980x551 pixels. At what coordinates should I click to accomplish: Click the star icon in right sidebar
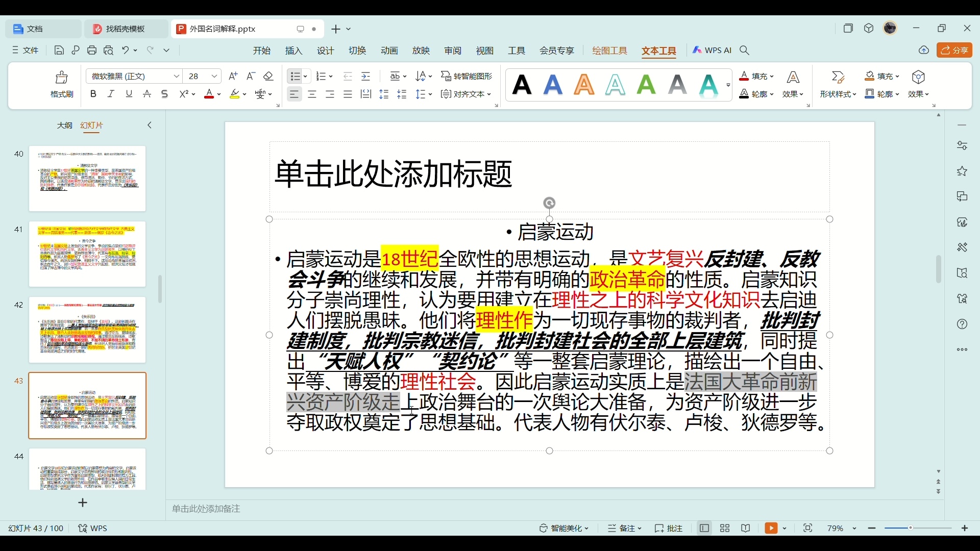[963, 171]
